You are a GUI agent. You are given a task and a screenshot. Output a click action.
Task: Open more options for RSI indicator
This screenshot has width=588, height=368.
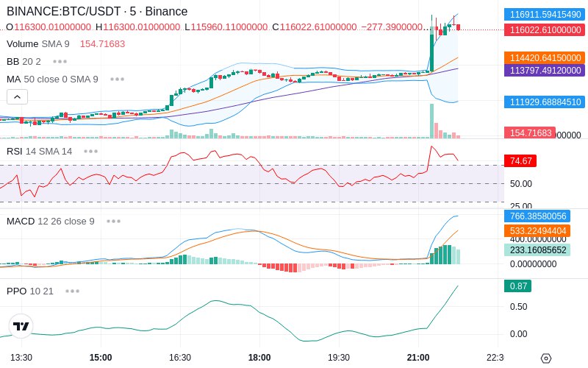pyautogui.click(x=90, y=152)
